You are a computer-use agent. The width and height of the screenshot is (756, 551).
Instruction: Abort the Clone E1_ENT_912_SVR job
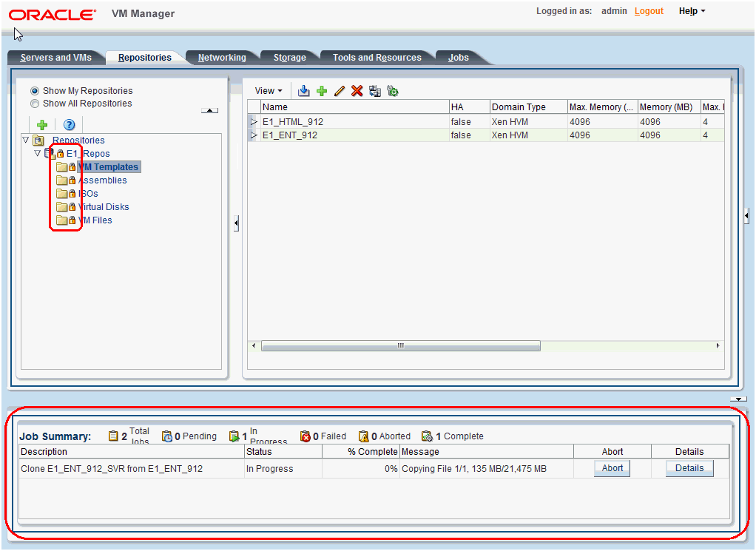point(612,468)
